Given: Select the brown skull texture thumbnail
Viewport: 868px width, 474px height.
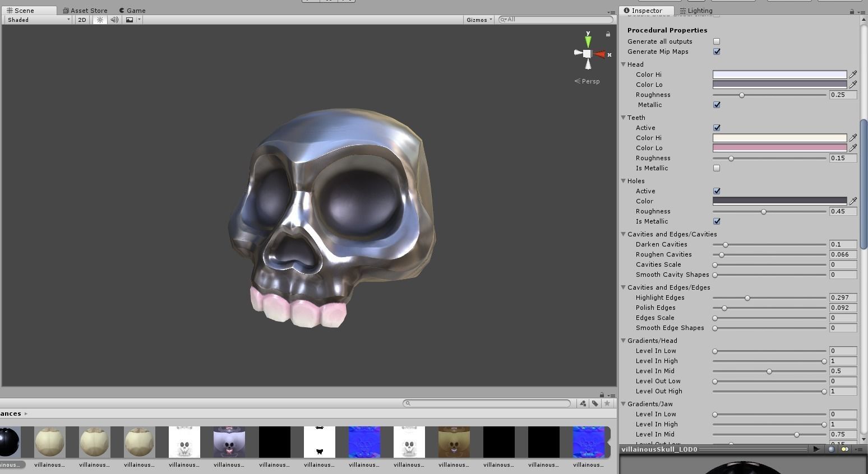Looking at the screenshot, I should pyautogui.click(x=454, y=442).
